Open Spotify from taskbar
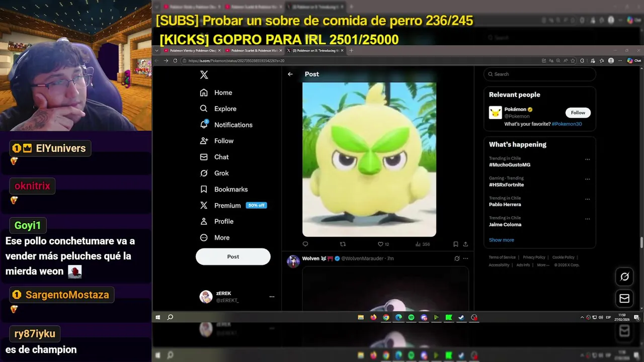Viewport: 644px width, 362px height. pyautogui.click(x=411, y=317)
